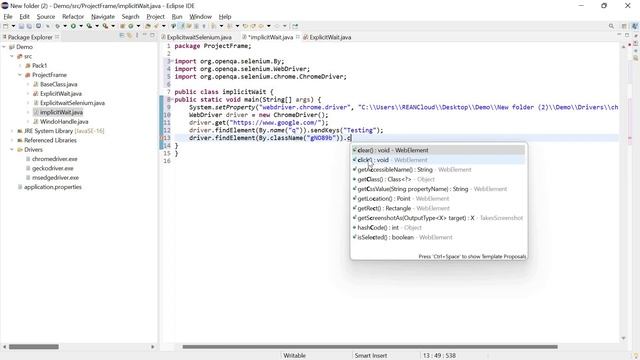Collapse the Drivers folder node
This screenshot has width=640, height=360.
(12, 150)
